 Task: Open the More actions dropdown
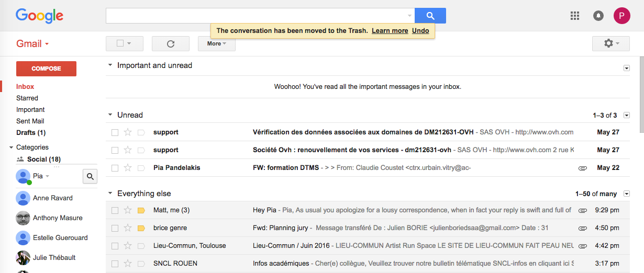(217, 43)
